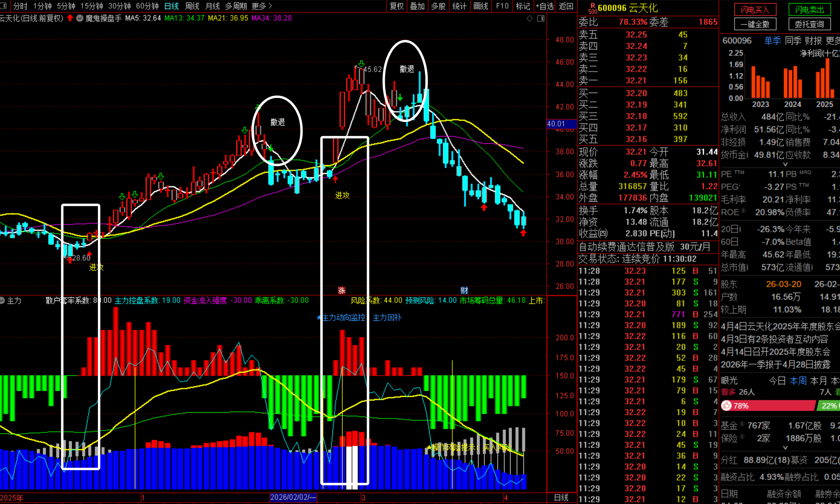Image resolution: width=840 pixels, height=504 pixels.
Task: Switch the 眼光 poll to 今日
Action: point(777,381)
